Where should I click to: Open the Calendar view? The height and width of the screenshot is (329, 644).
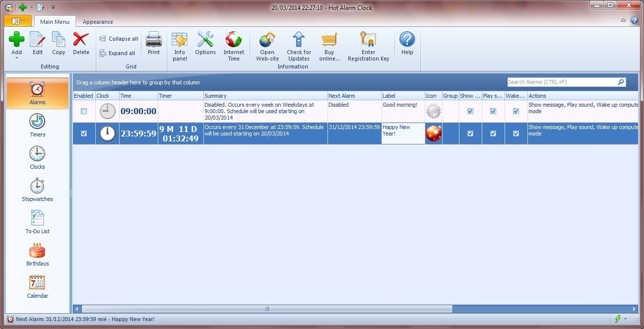coord(37,286)
